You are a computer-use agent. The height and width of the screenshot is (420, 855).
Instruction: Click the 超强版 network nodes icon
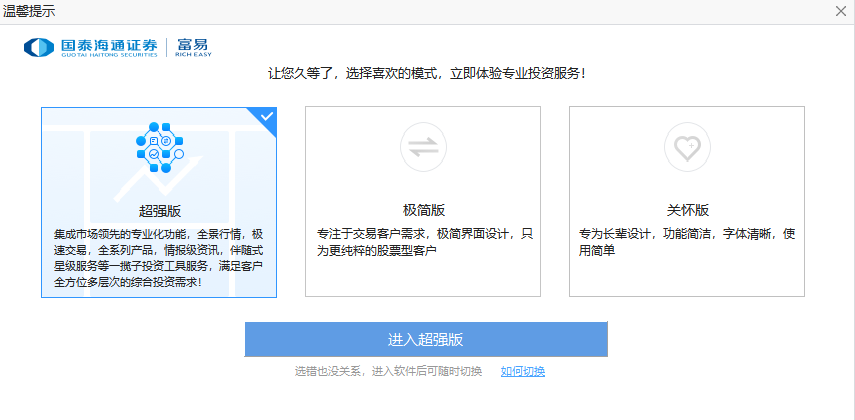tap(159, 147)
